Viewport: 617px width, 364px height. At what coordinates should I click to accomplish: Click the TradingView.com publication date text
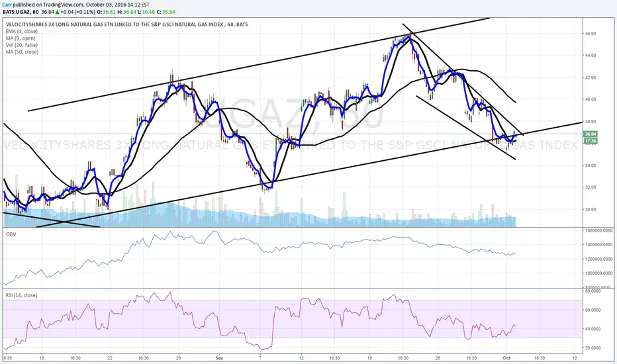click(x=115, y=5)
